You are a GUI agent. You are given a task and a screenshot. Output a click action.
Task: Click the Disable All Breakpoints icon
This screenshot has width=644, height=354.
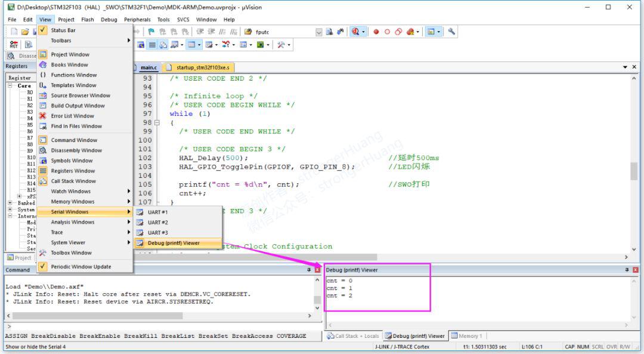coord(398,32)
